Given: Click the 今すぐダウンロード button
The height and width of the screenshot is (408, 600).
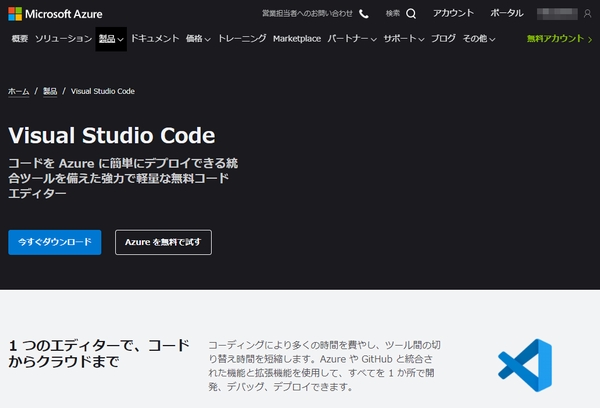Looking at the screenshot, I should click(x=55, y=242).
